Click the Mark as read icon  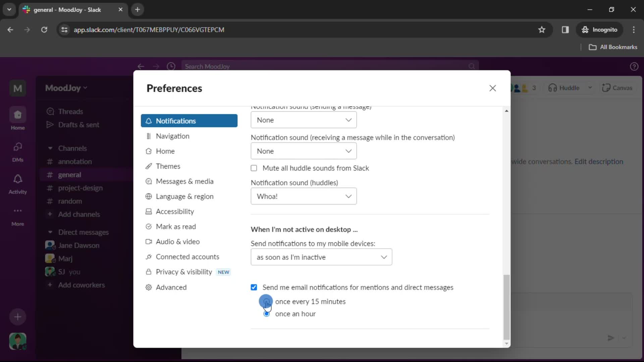click(149, 226)
